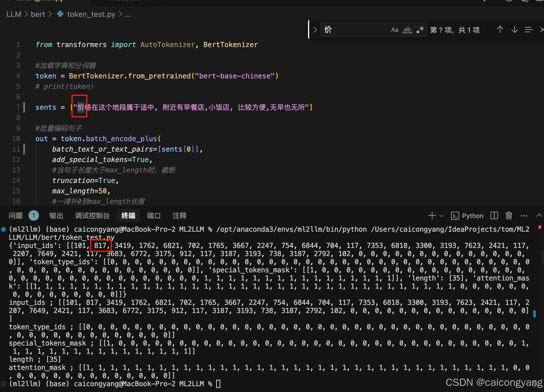The width and height of the screenshot is (544, 392).
Task: Switch to the 调试控制台 panel tab
Action: click(92, 215)
